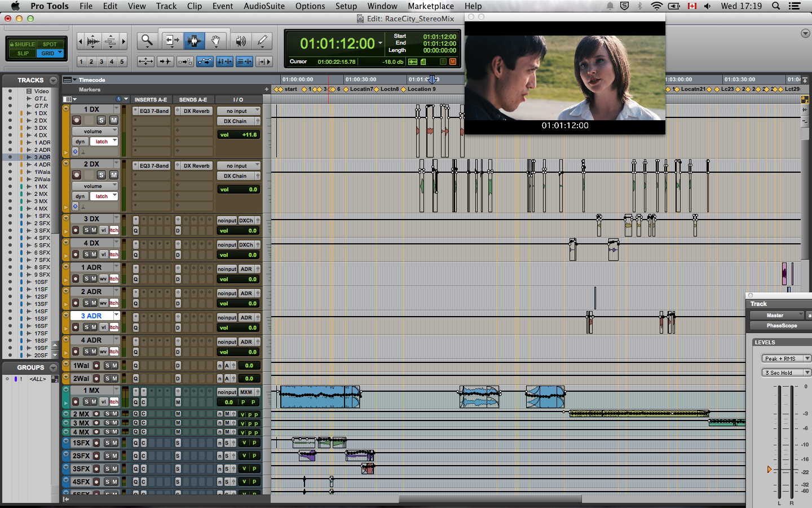812x508 pixels.
Task: Click the Location 9 marker in Markers ruler
Action: (x=421, y=89)
